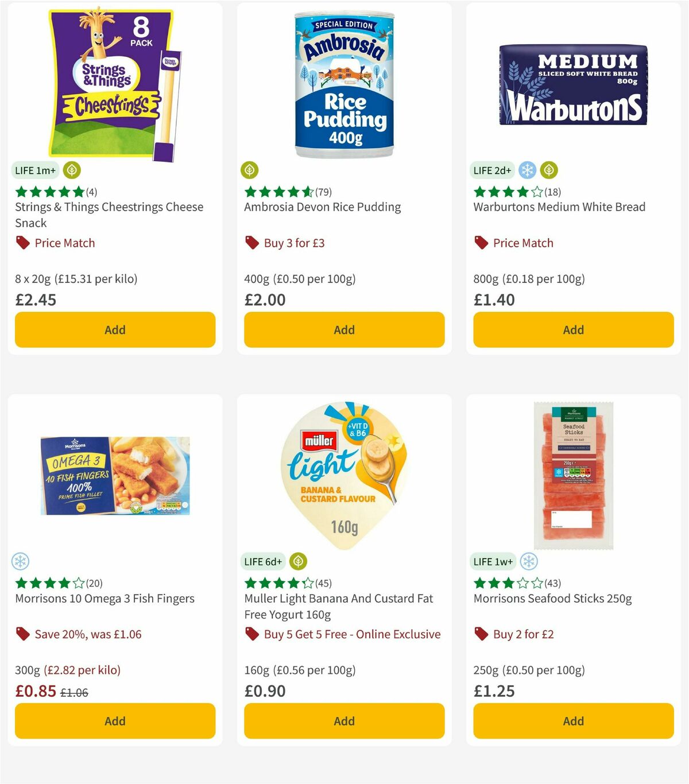Click the LIFE 2d+ badge on Warburtons bread
The height and width of the screenshot is (784, 689).
click(491, 170)
